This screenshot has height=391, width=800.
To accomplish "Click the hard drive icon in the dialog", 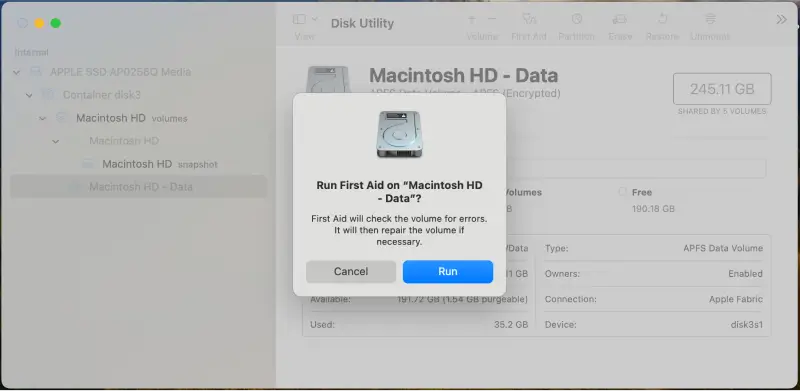I will pos(399,134).
